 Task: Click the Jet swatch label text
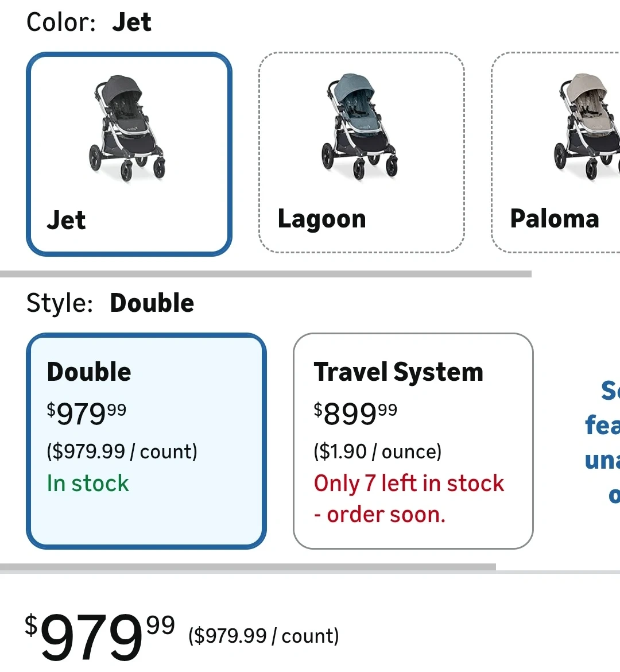(x=67, y=220)
